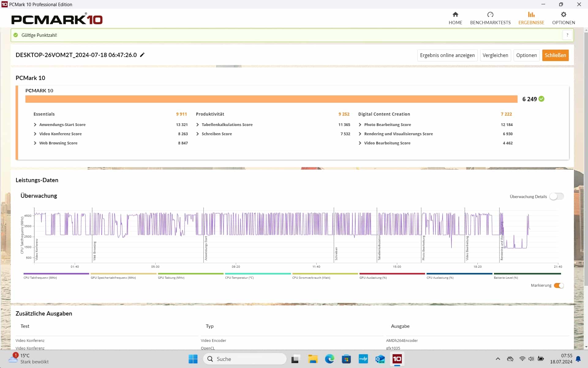Screen dimensions: 588x368
Task: Turn off the Markierung toggle
Action: pyautogui.click(x=559, y=286)
